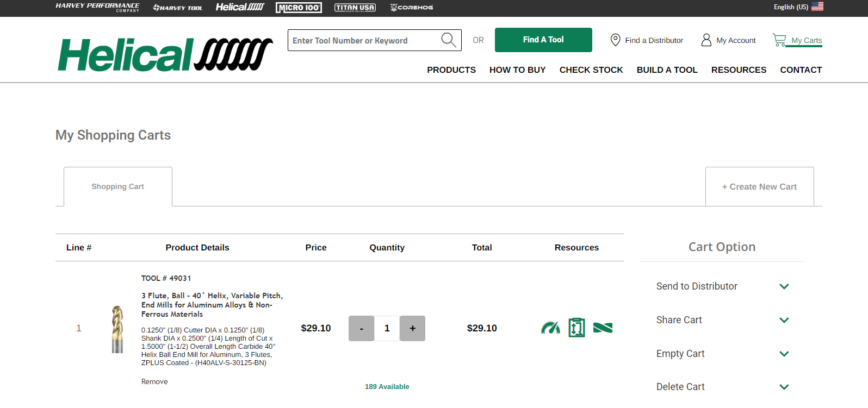Click the quantity input field

tap(387, 328)
